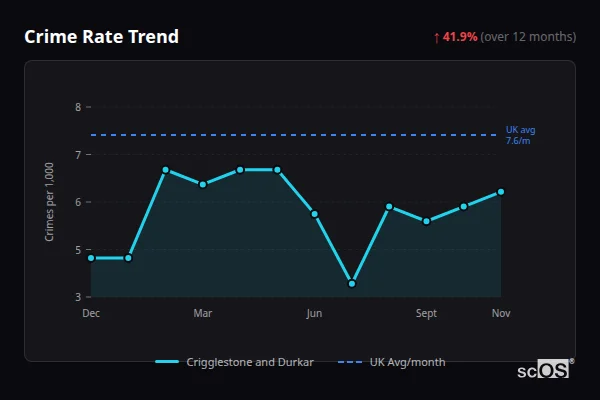Select the March data point
The image size is (600, 400).
[x=203, y=184]
